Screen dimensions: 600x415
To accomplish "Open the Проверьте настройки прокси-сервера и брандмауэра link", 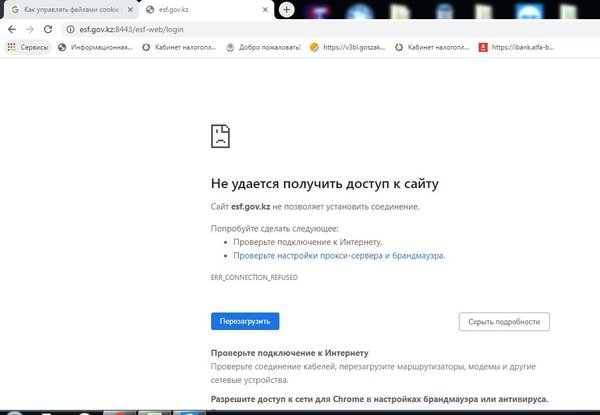I will (x=339, y=256).
